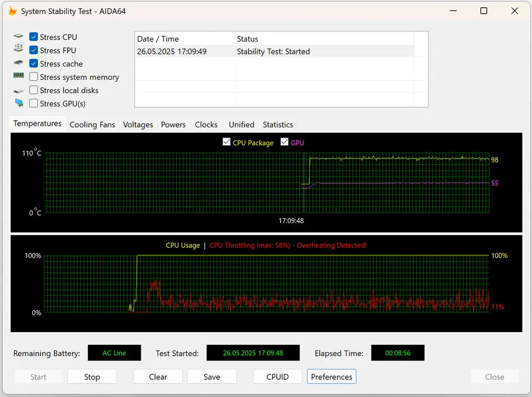
Task: Click the 55 GPU temperature reading
Action: (x=495, y=183)
